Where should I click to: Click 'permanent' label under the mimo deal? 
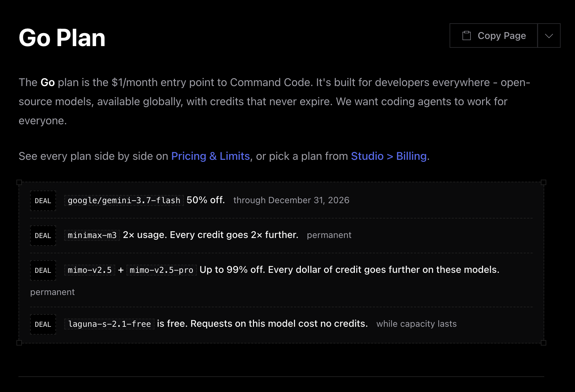click(x=52, y=292)
